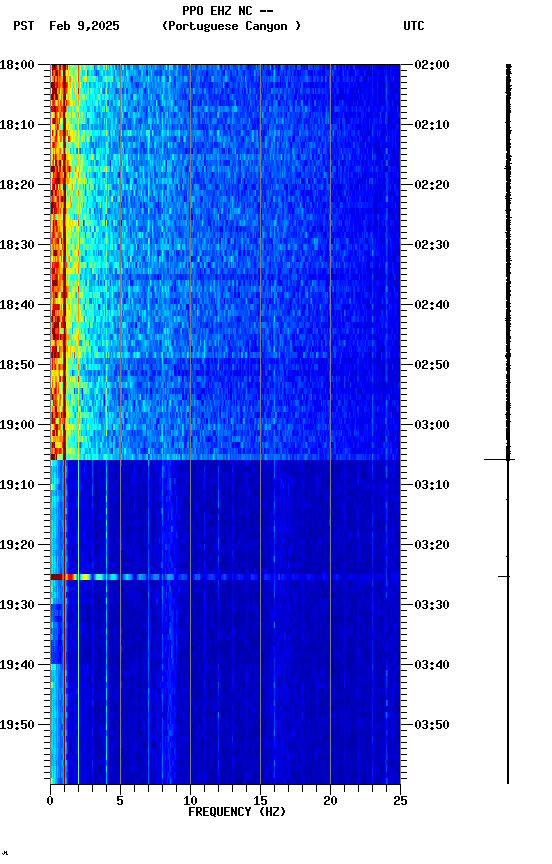Click the PST time label '19:20'

click(17, 545)
